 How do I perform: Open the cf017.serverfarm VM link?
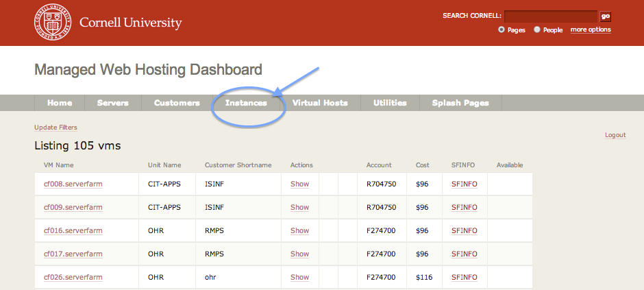click(73, 254)
